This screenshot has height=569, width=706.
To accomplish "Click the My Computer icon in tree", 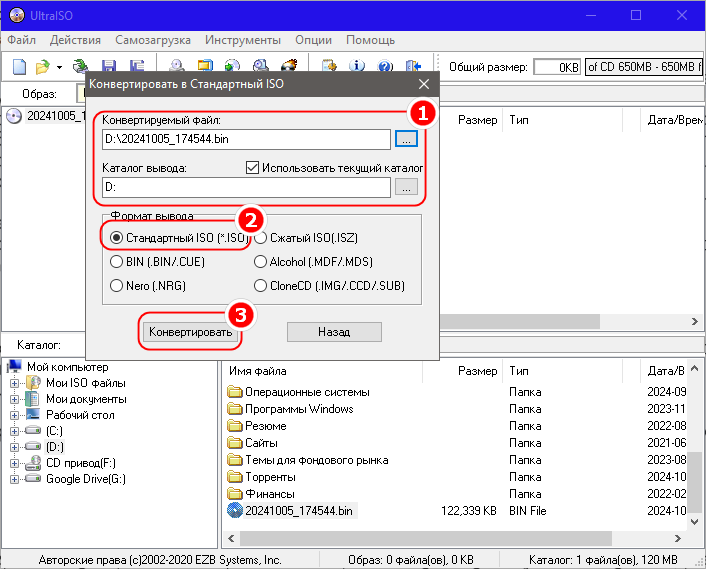I will click(14, 366).
